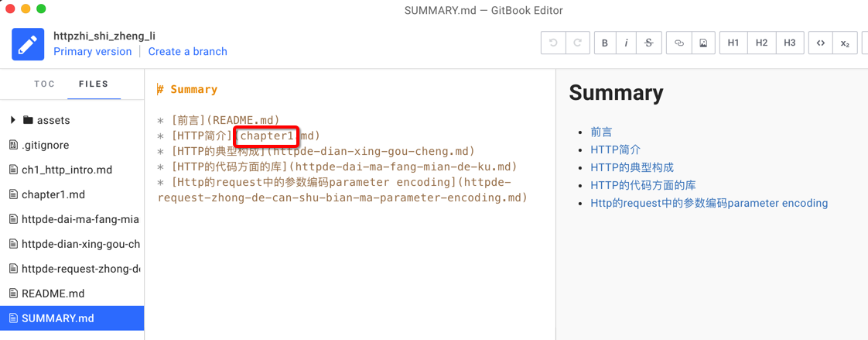Click the undo toolbar icon
Viewport: 868px width, 340px height.
553,43
